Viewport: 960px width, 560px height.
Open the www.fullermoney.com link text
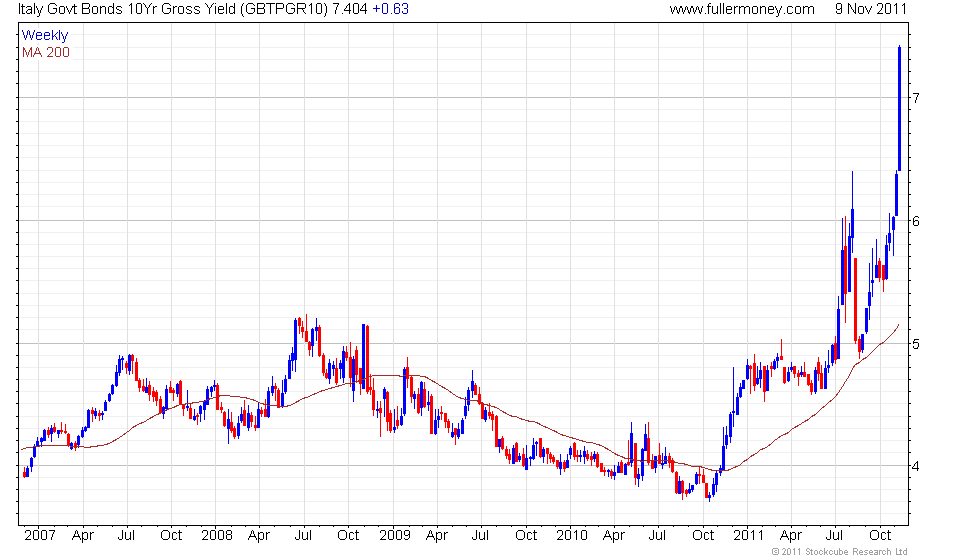[x=742, y=9]
